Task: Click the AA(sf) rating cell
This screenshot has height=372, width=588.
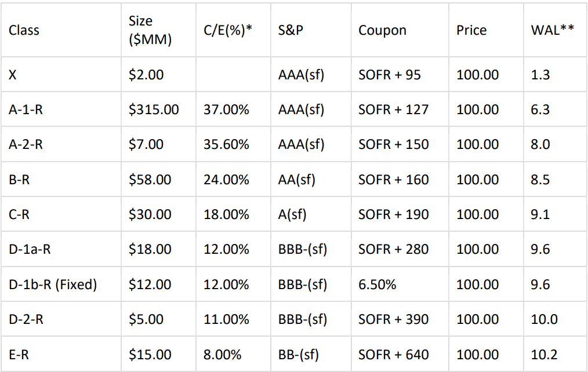Action: click(296, 180)
